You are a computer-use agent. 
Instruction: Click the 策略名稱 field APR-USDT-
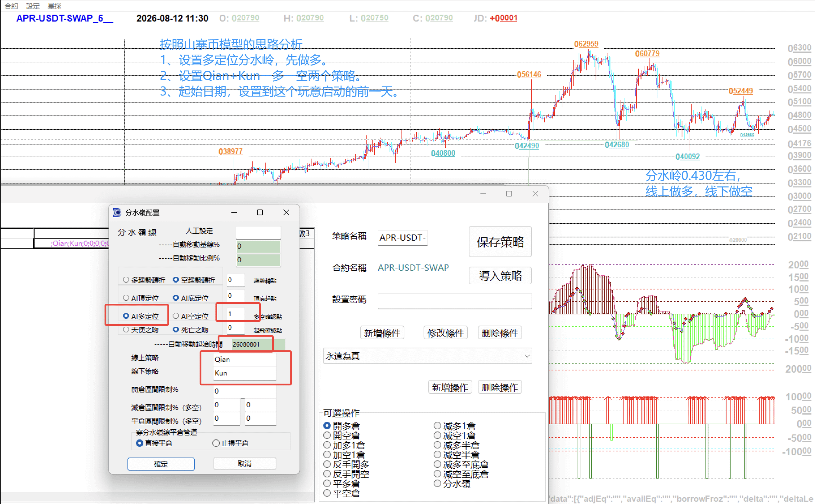[402, 238]
